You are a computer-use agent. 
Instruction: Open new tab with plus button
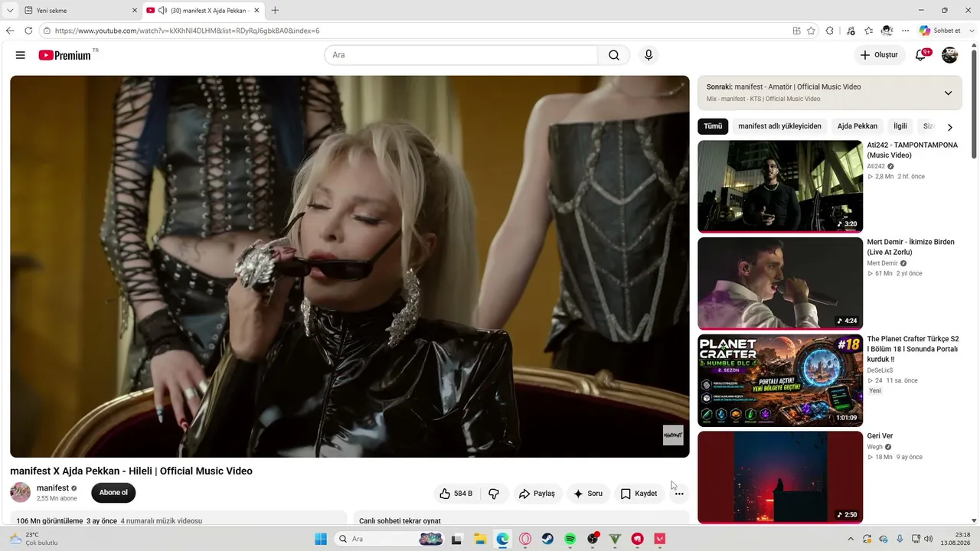pos(275,10)
